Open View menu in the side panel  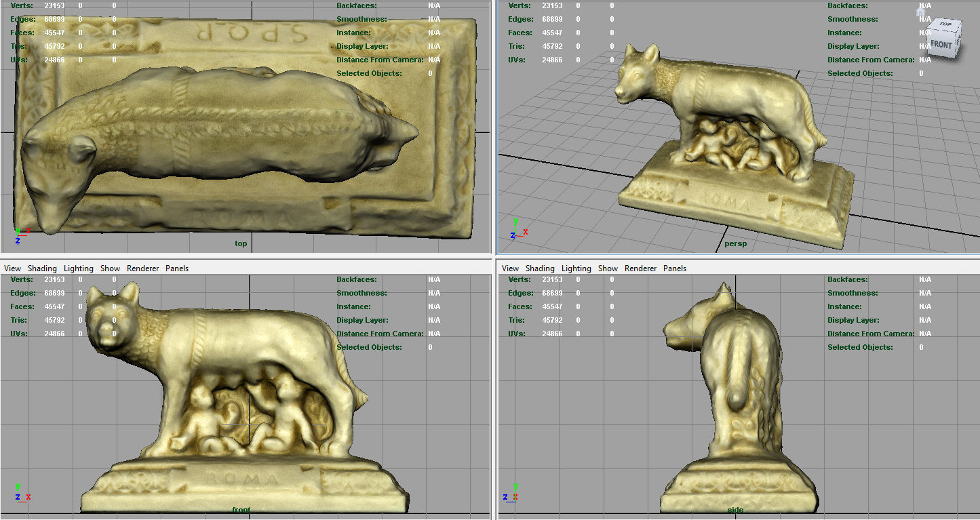click(510, 268)
